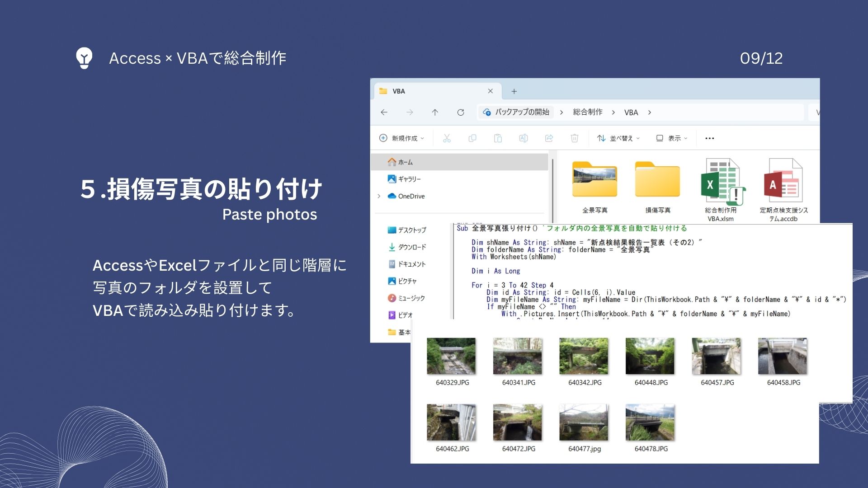Click VBA breadcrumb in address bar
This screenshot has height=488, width=868.
pos(631,113)
